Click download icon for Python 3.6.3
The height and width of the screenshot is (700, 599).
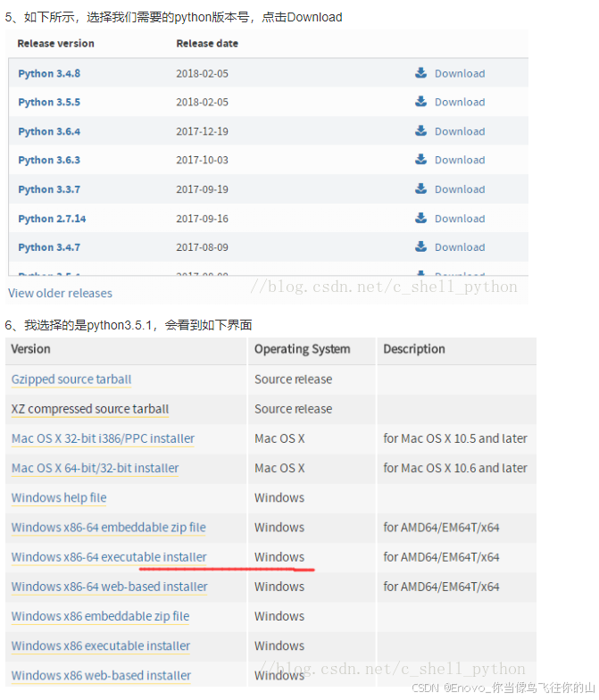(x=420, y=159)
